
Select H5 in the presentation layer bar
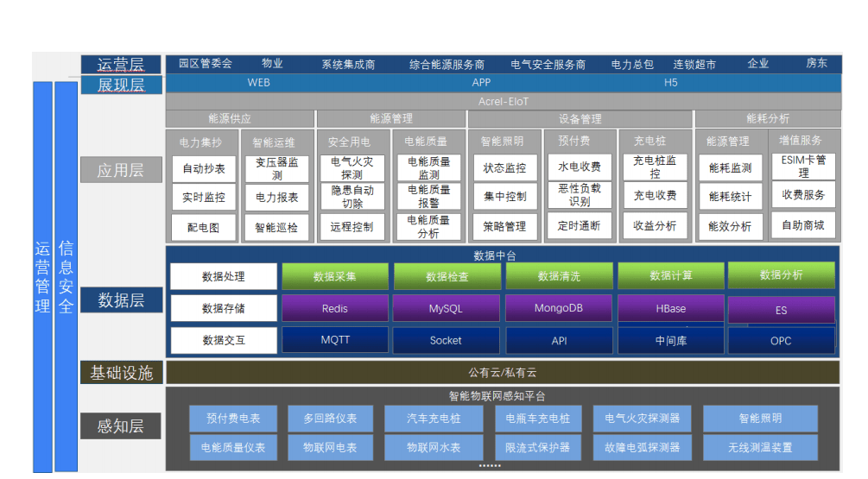pos(671,83)
